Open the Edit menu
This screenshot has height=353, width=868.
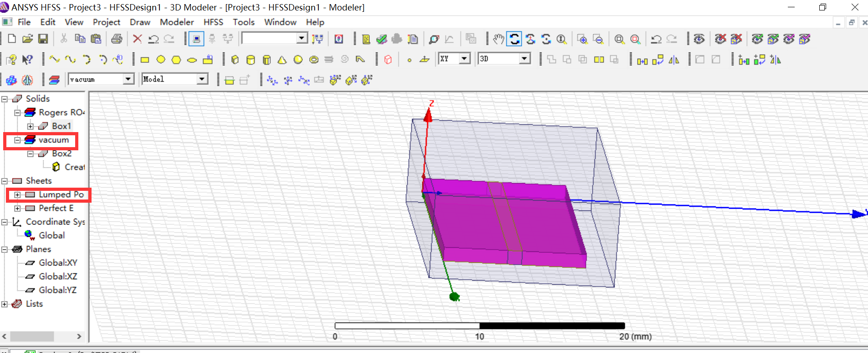pyautogui.click(x=48, y=22)
